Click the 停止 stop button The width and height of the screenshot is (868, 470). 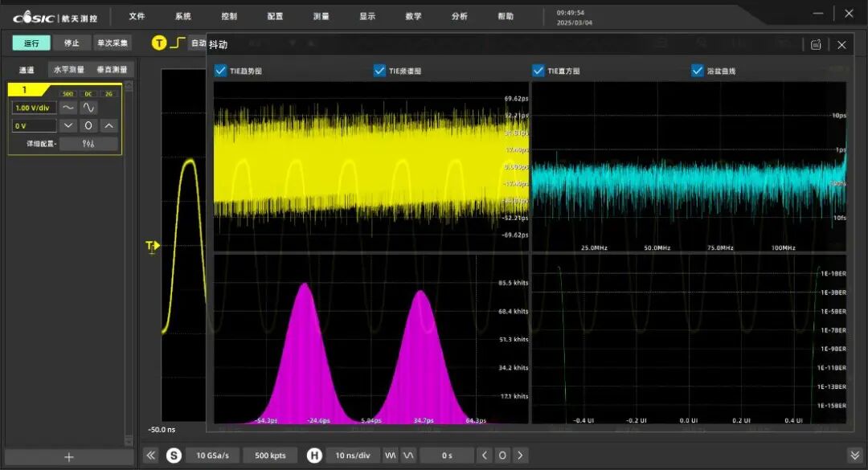[x=72, y=43]
